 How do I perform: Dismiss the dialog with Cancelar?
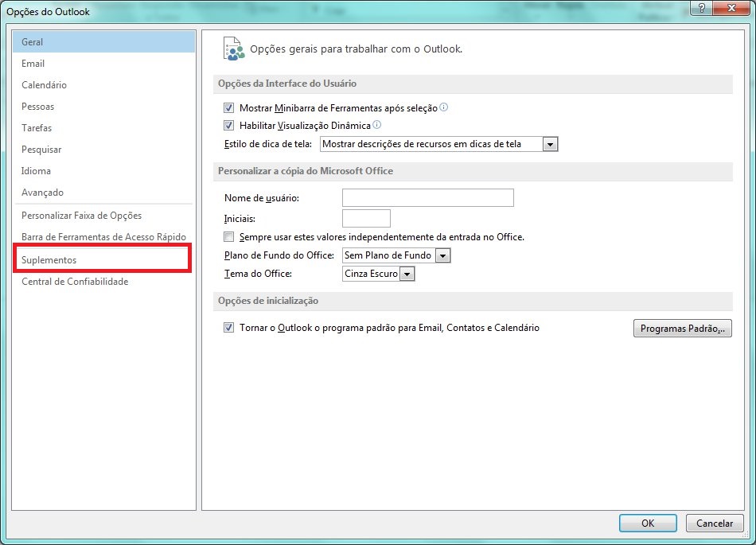pos(714,523)
